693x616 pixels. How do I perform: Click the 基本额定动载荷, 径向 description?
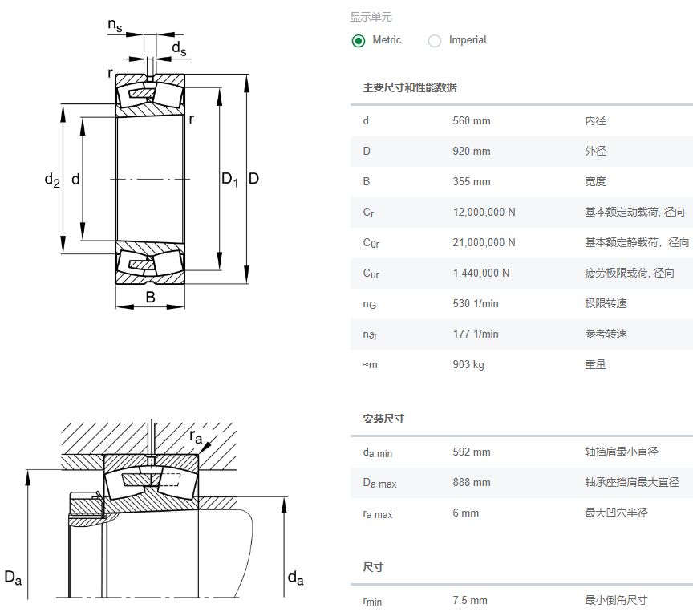click(634, 212)
